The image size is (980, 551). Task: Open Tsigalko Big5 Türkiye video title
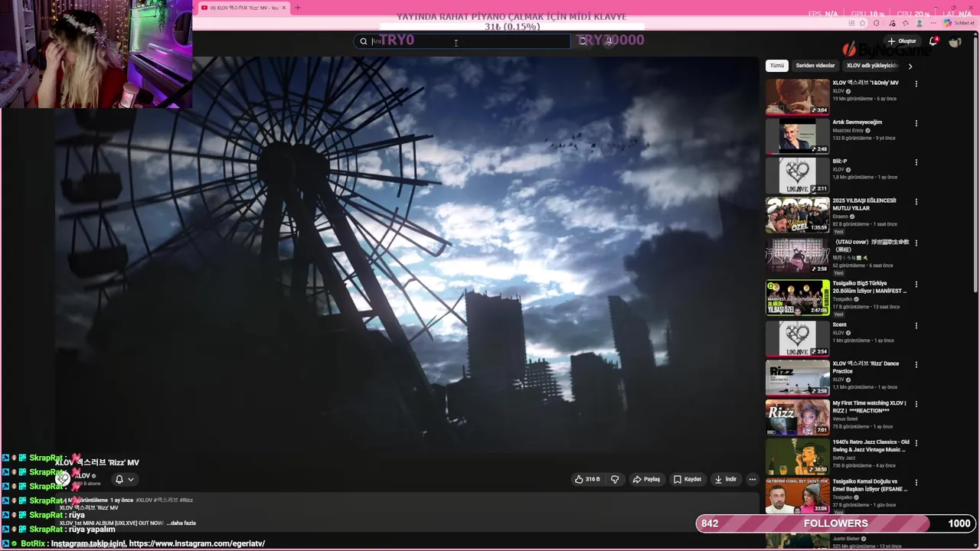click(x=870, y=287)
